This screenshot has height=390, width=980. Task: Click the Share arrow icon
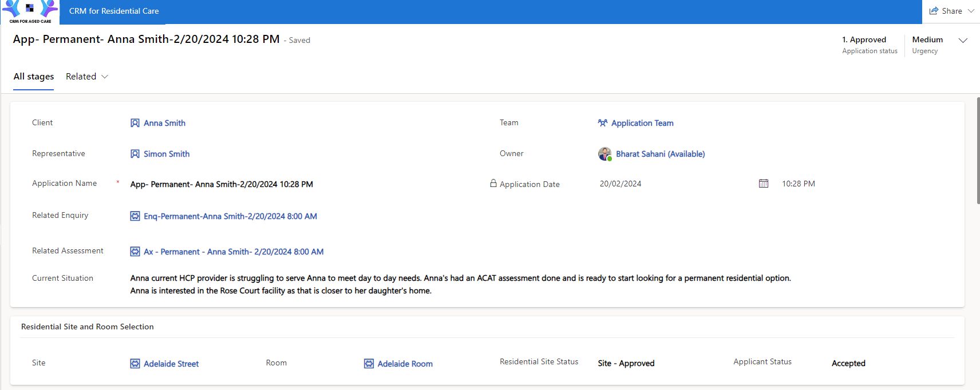934,11
